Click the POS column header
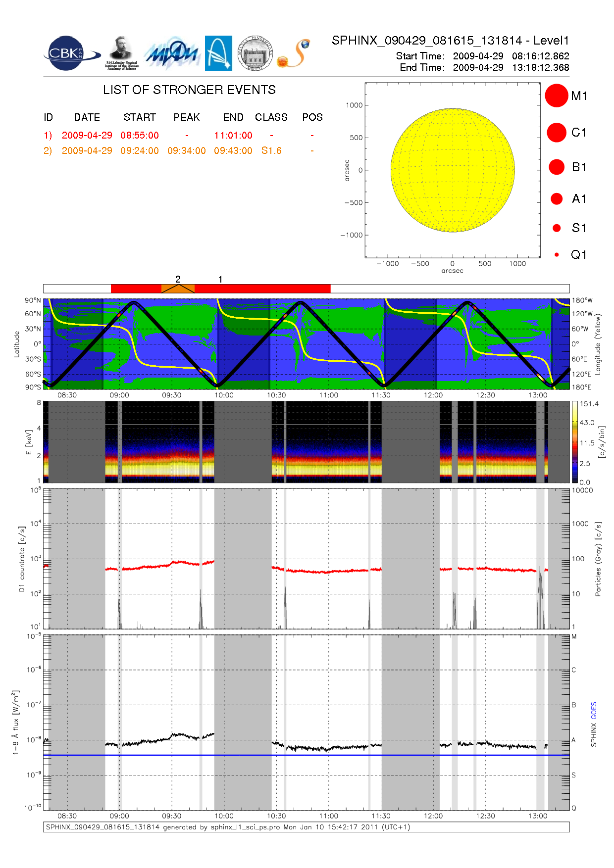Image resolution: width=614 pixels, height=868 pixels. point(312,117)
